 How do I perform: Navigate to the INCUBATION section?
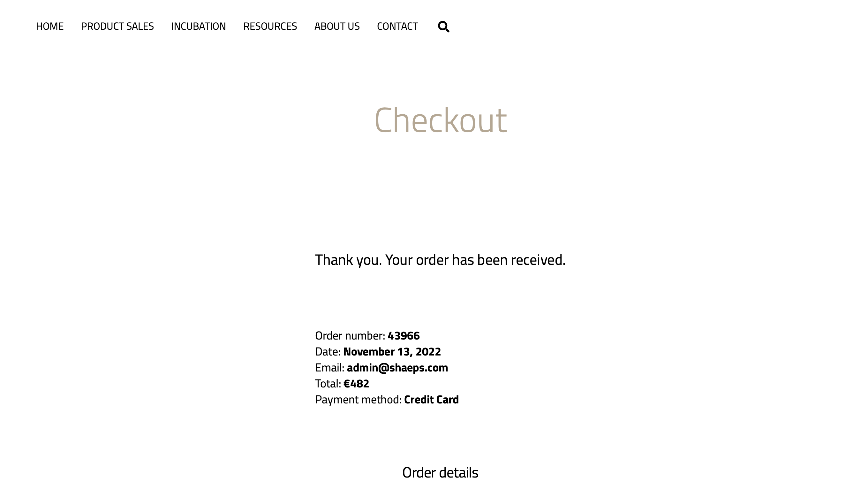199,26
